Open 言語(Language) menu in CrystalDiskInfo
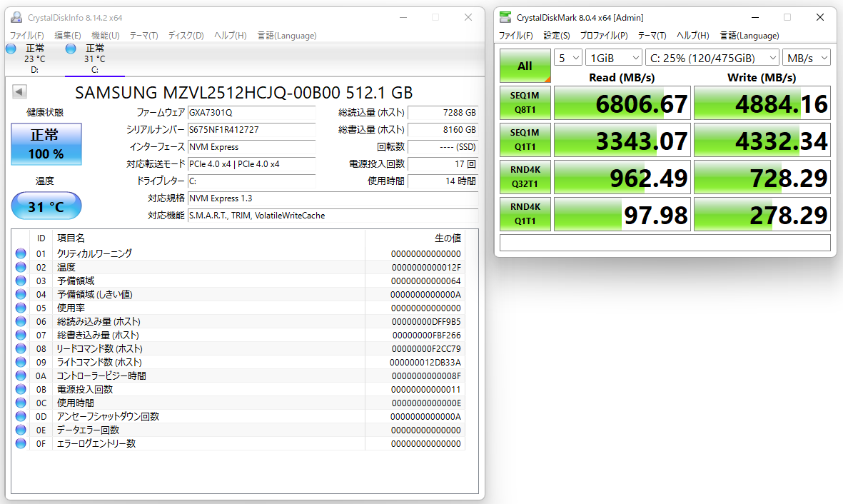This screenshot has height=504, width=843. point(286,36)
